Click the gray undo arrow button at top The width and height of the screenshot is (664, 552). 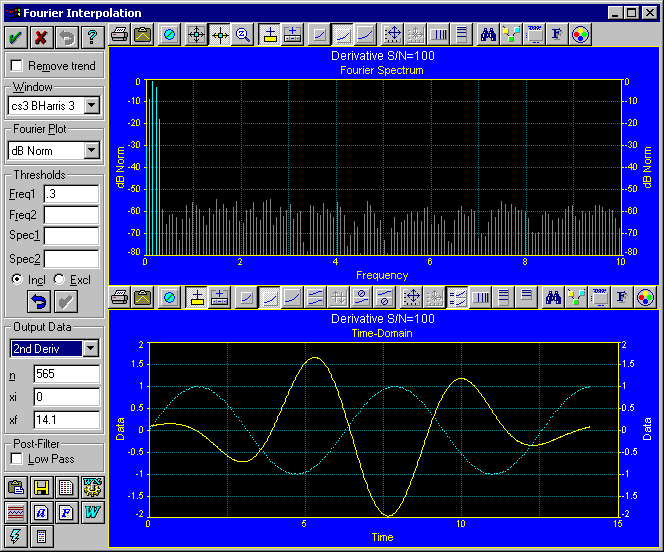pos(67,37)
